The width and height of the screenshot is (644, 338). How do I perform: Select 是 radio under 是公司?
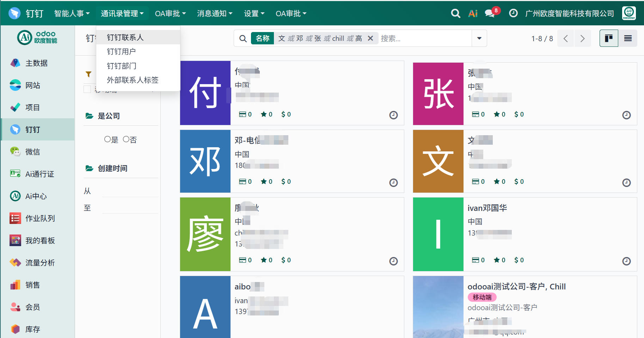(108, 139)
